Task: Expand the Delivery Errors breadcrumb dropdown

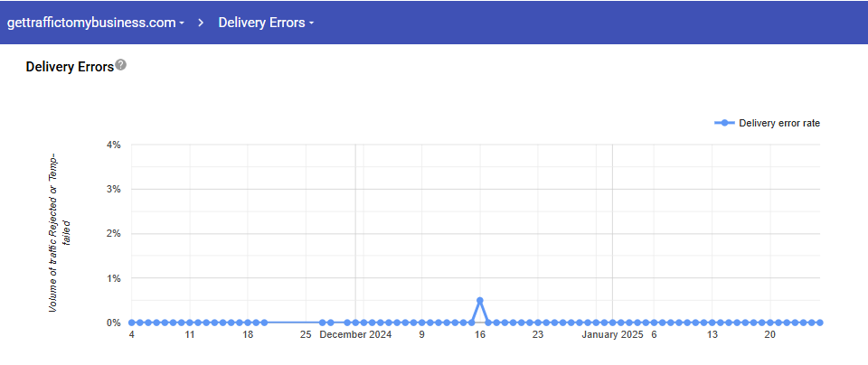Action: (x=266, y=23)
